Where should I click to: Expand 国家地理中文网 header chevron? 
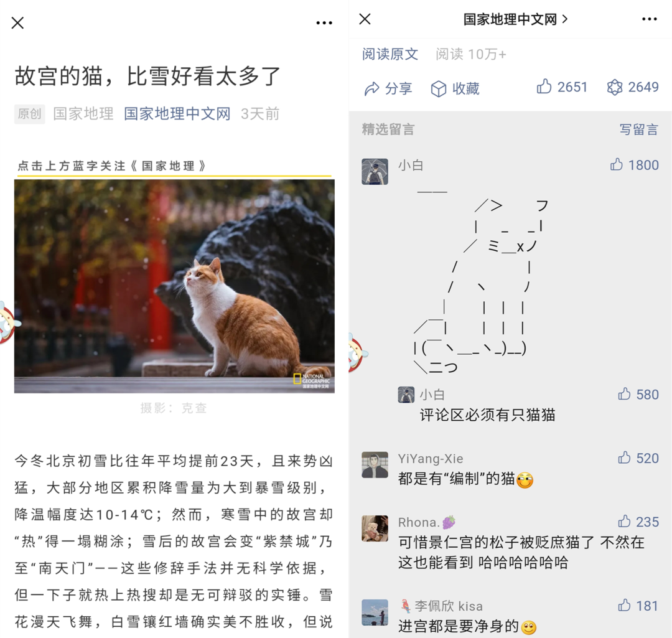pyautogui.click(x=565, y=19)
